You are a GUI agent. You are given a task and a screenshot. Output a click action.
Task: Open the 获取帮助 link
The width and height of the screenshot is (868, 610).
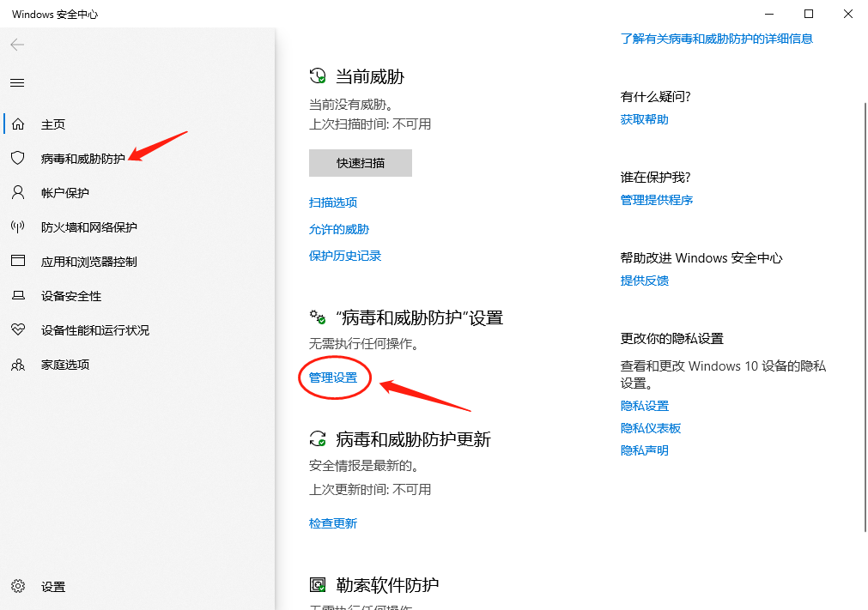pos(644,119)
